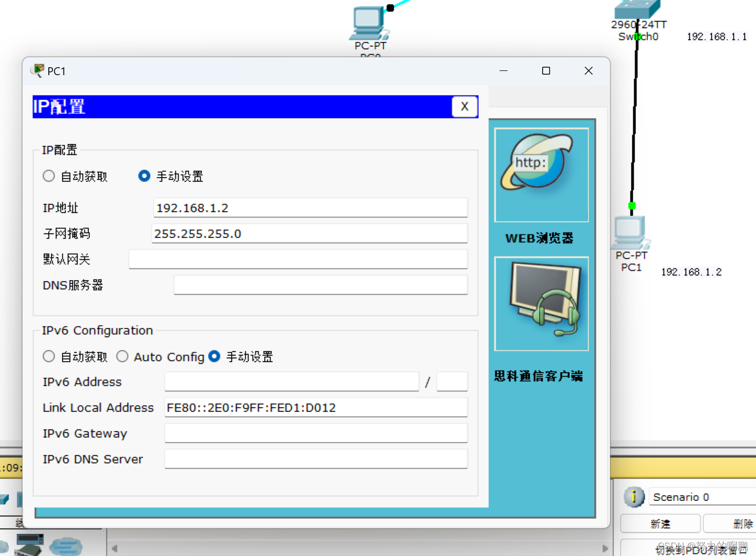Click the DNS server input field
Viewport: 756px width, 556px height.
(320, 285)
